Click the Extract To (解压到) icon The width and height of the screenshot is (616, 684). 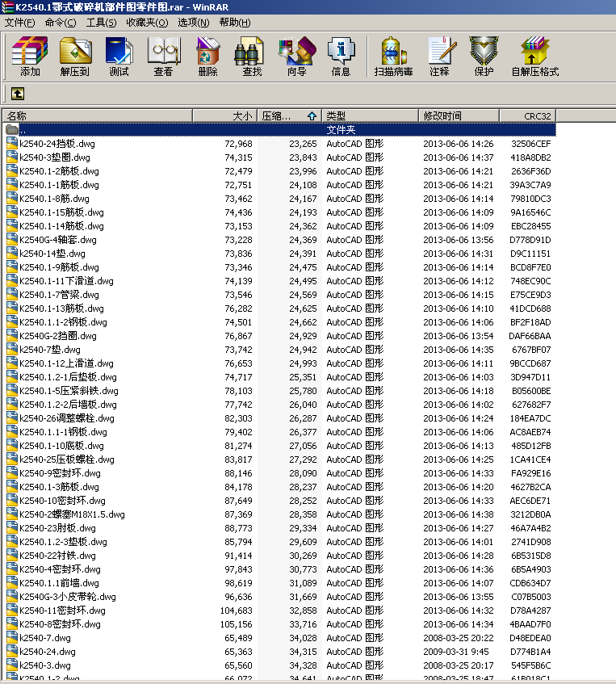pyautogui.click(x=75, y=56)
